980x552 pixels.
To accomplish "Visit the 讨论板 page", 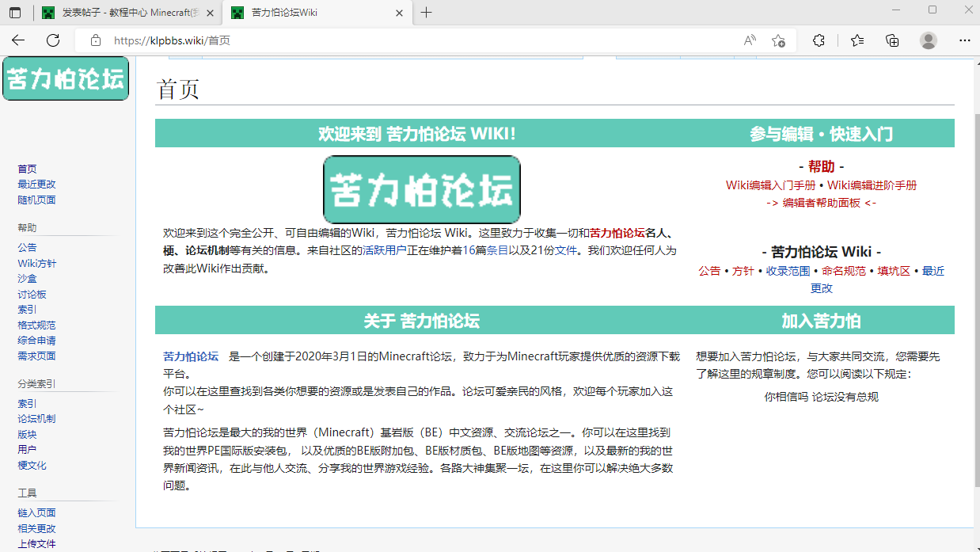I will point(32,295).
